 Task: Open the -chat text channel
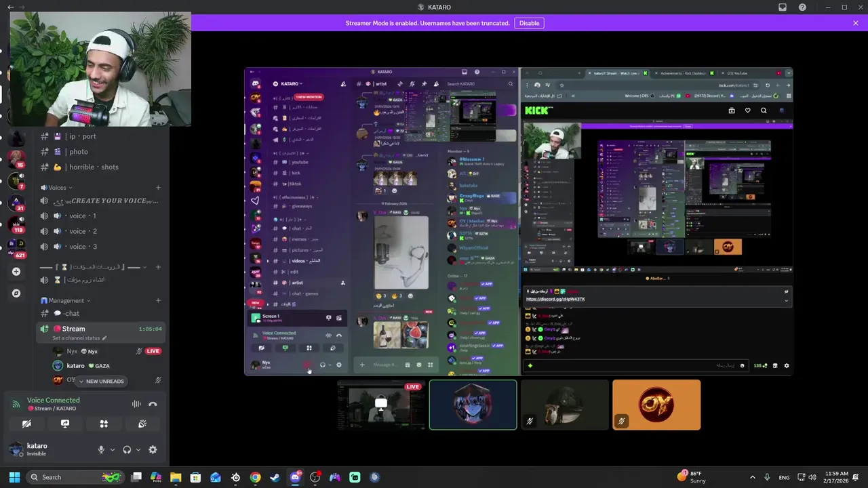(102, 313)
